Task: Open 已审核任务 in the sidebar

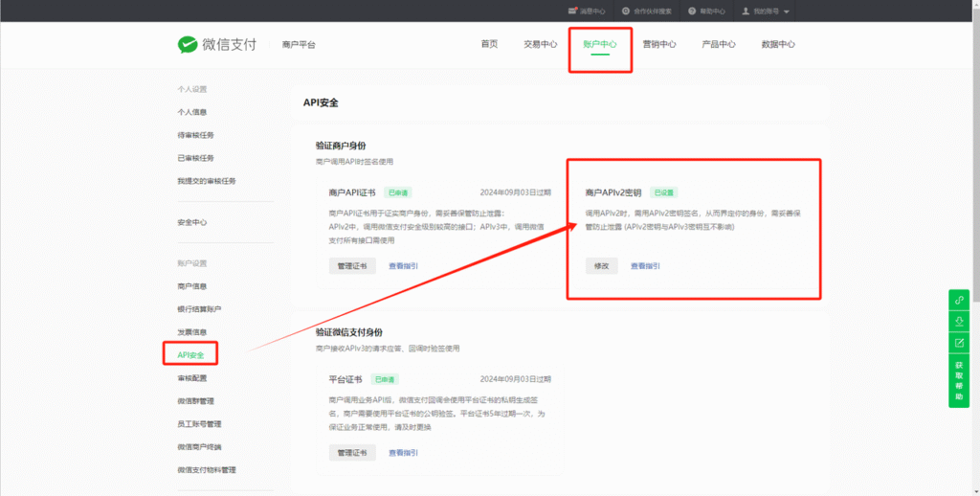Action: tap(195, 158)
